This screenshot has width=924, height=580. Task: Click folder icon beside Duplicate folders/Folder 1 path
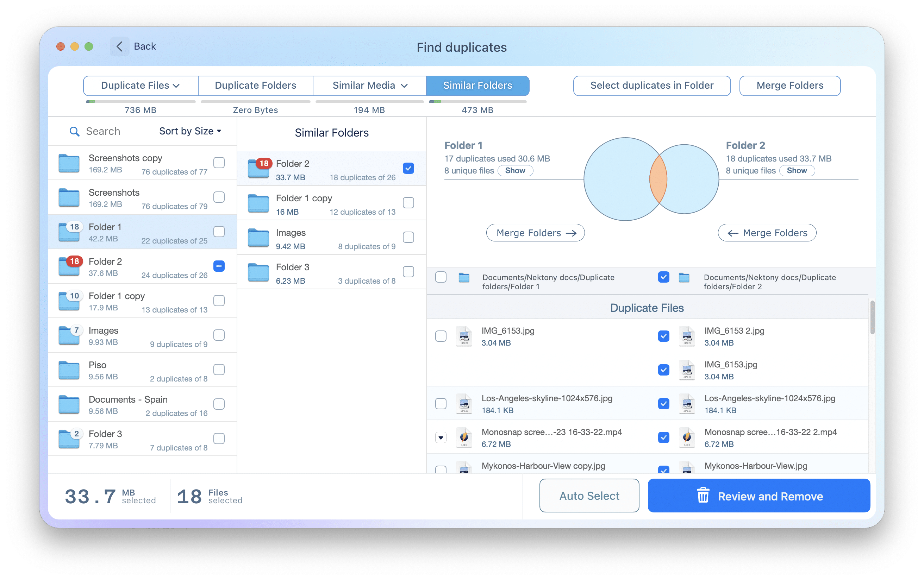click(x=464, y=278)
